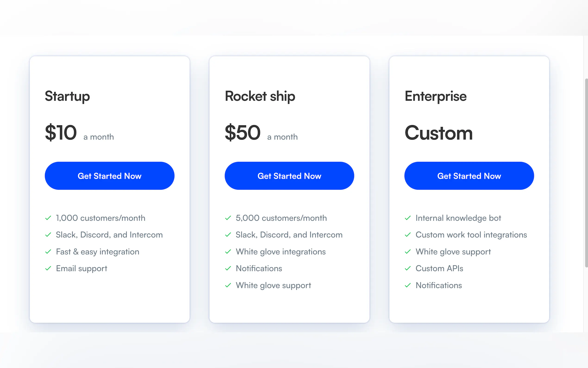The width and height of the screenshot is (588, 368).
Task: Click the Rocket ship Notifications feature text
Action: 259,268
